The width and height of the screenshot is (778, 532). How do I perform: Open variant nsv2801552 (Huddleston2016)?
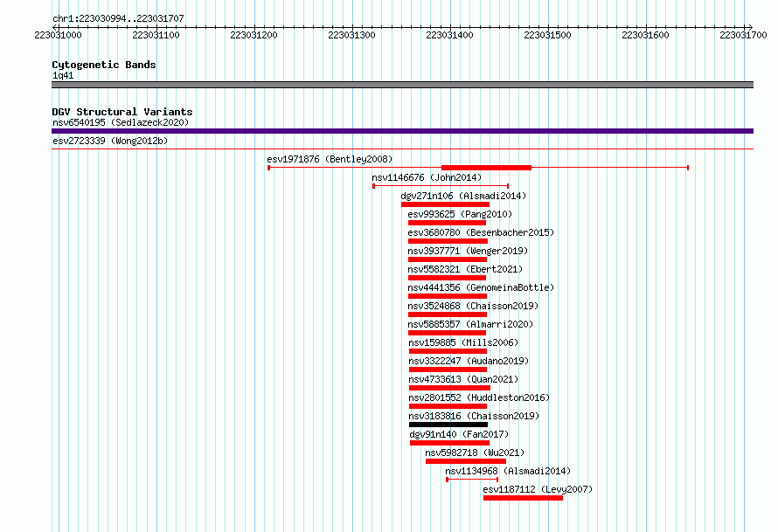point(479,397)
